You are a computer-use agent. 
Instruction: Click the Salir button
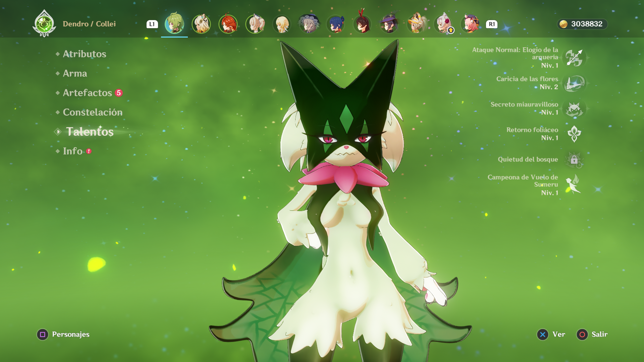(592, 334)
